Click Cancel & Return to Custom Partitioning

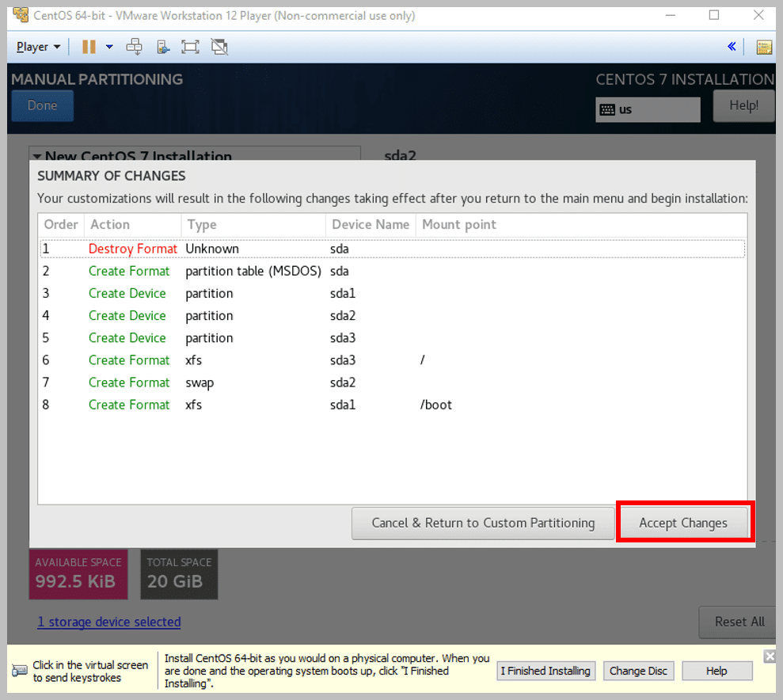[x=483, y=523]
